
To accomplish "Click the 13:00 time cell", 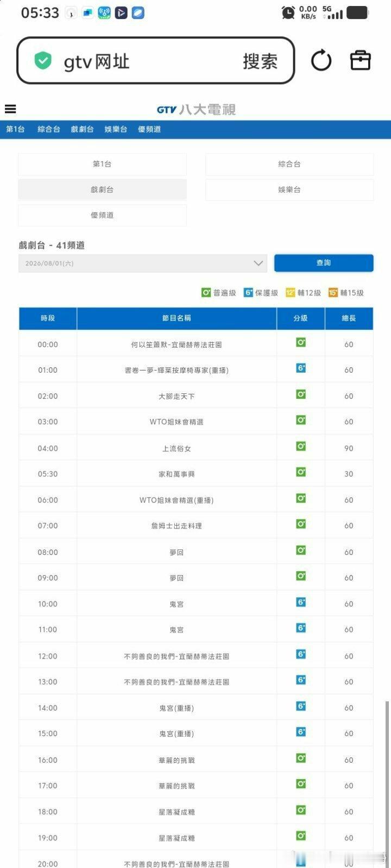I will (48, 682).
